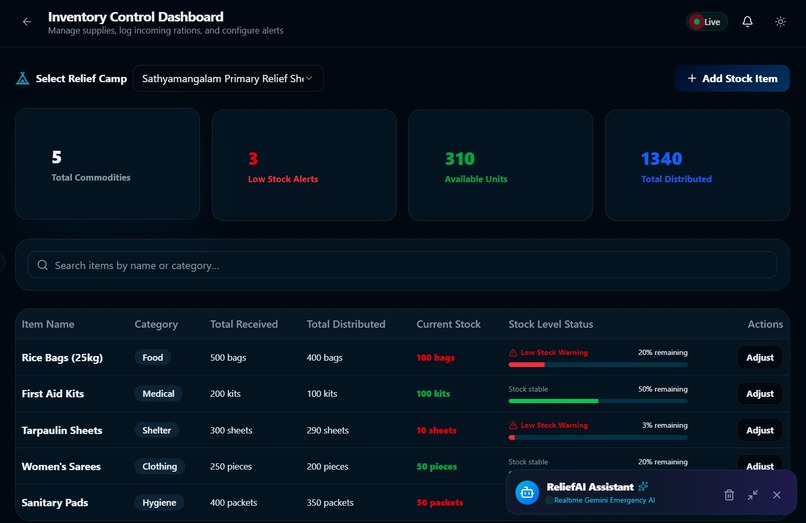The width and height of the screenshot is (806, 523).
Task: Click Tarpaulin Sheets stock level bar
Action: pyautogui.click(x=598, y=438)
